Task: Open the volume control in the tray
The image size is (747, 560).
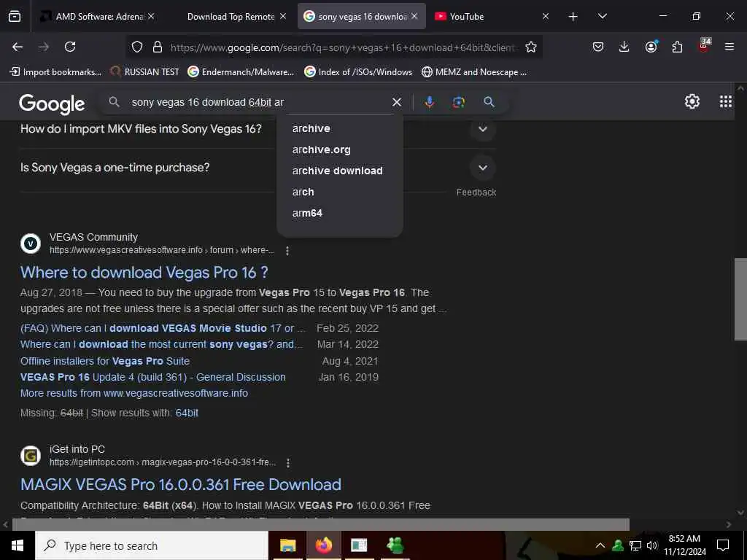Action: coord(652,545)
